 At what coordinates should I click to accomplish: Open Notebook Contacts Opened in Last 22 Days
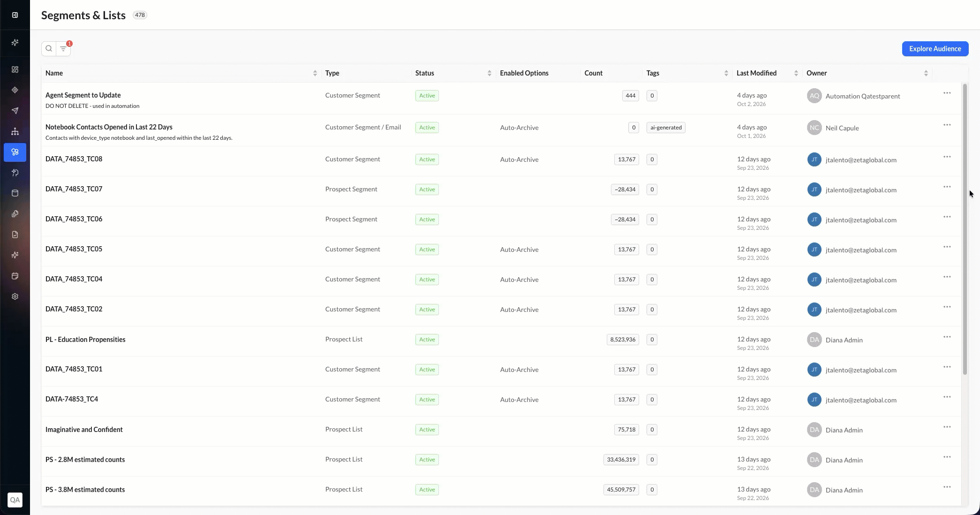tap(109, 127)
